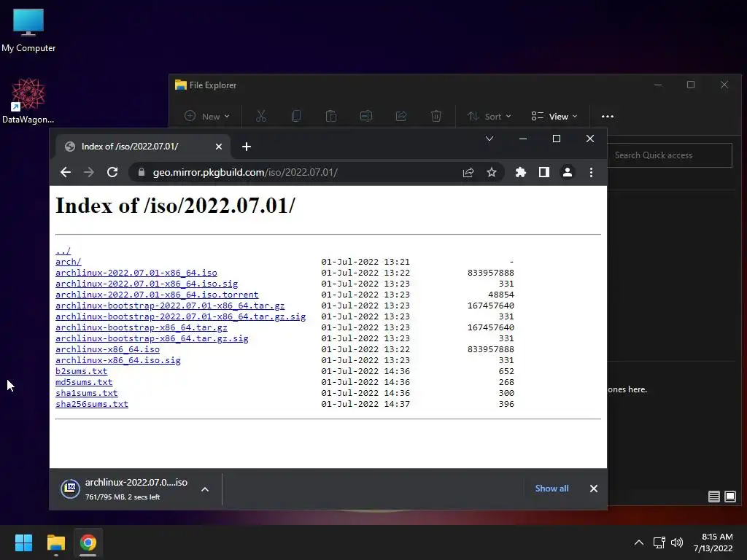Click the 833957888 size of archlinux-x86_64.iso
The width and height of the screenshot is (747, 560).
(491, 349)
